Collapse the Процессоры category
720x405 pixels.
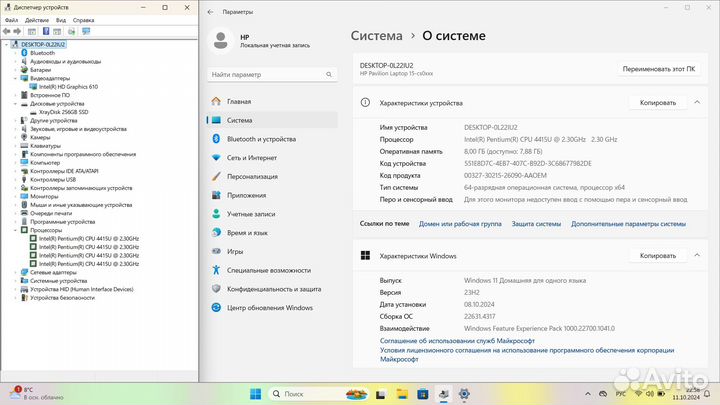tap(15, 230)
